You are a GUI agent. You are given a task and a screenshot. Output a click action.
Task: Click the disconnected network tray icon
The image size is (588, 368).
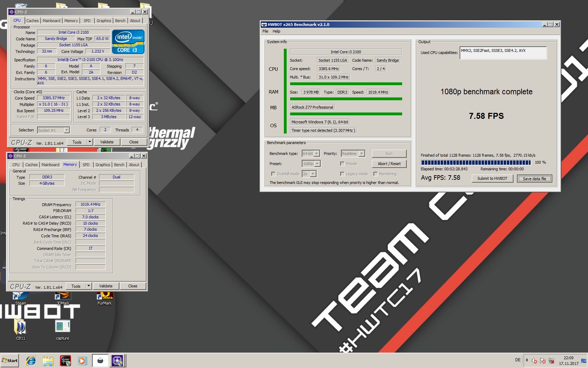tap(551, 361)
